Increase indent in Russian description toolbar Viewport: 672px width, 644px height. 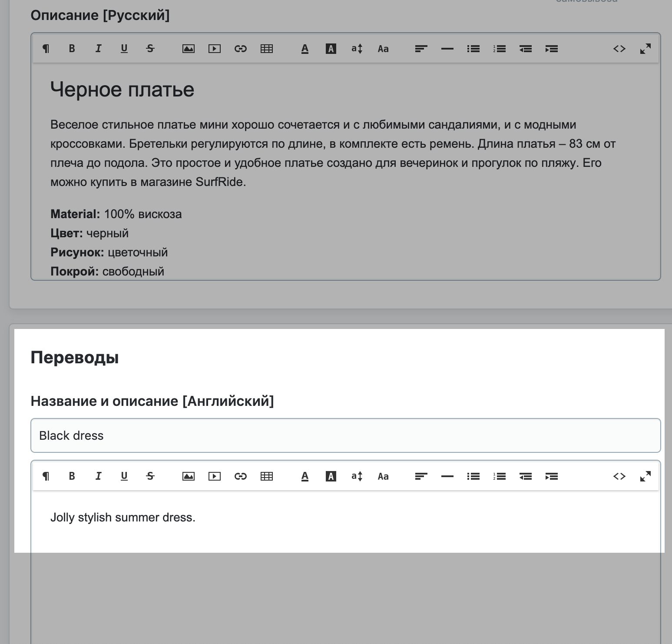(x=552, y=49)
